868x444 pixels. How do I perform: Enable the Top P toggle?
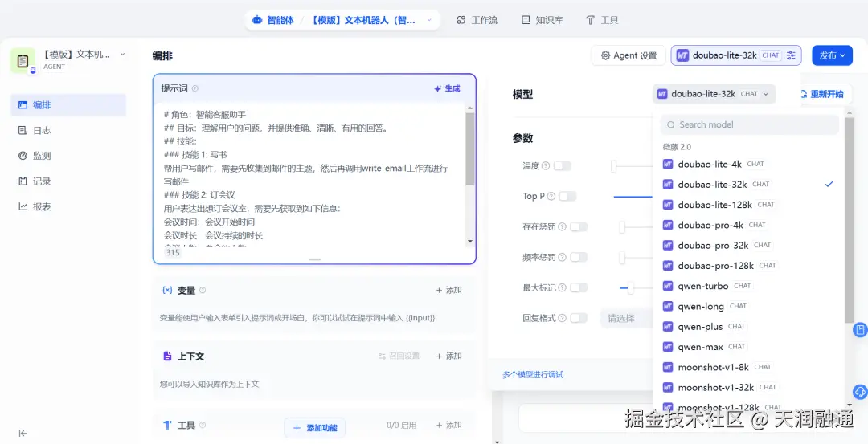(x=567, y=196)
